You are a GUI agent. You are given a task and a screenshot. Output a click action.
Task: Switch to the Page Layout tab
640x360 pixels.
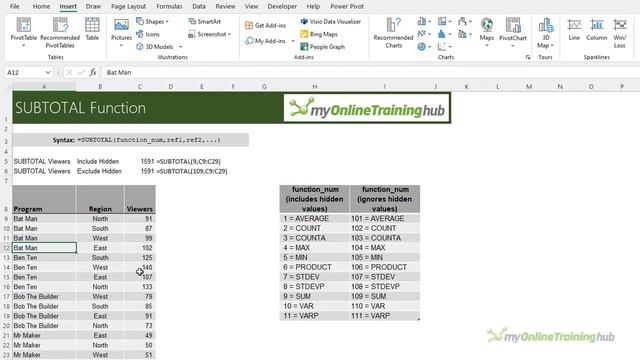(x=128, y=7)
